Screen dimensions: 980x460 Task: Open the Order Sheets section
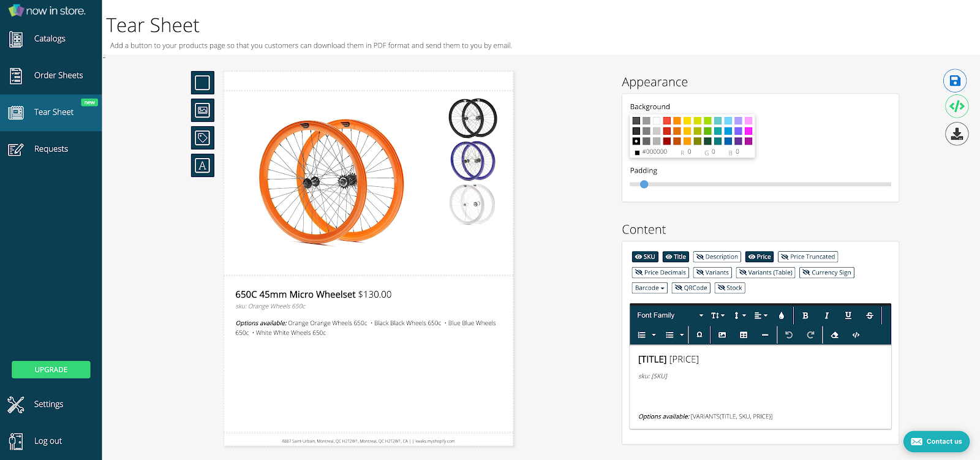(58, 75)
